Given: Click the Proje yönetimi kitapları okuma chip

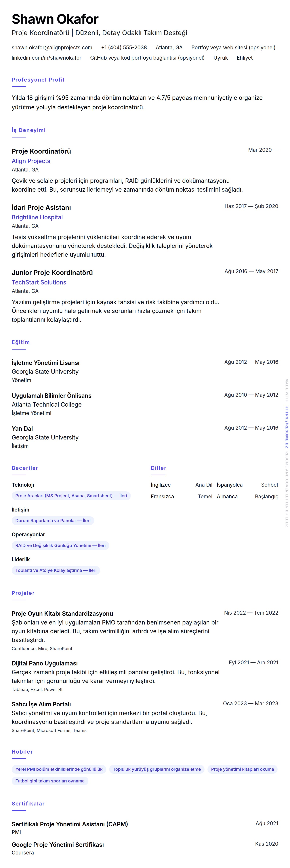Looking at the screenshot, I should point(242,769).
